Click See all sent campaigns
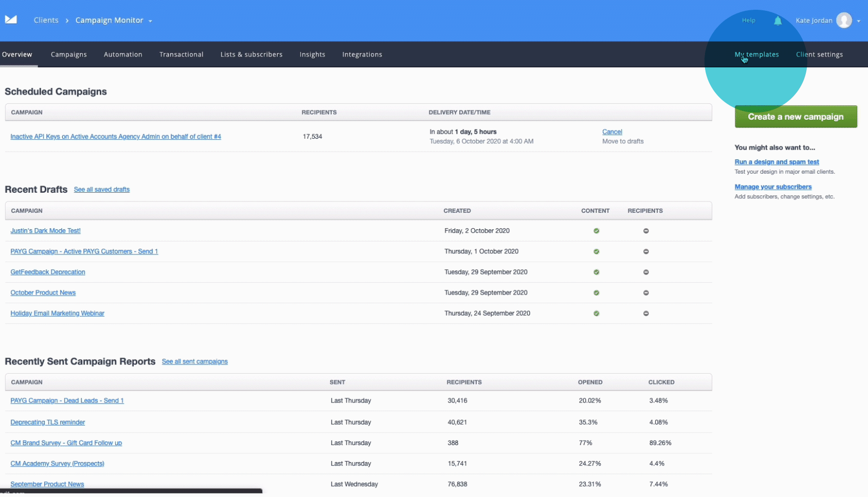This screenshot has width=868, height=497. click(x=194, y=362)
